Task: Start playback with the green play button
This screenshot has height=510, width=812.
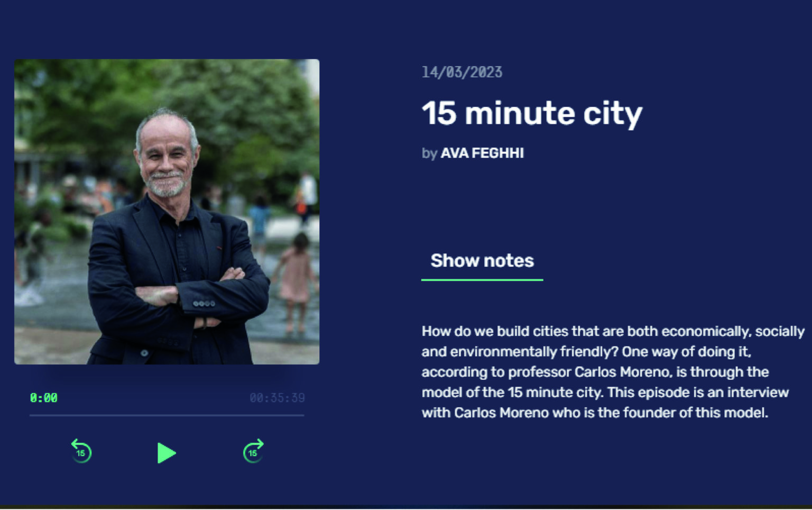Action: tap(167, 453)
